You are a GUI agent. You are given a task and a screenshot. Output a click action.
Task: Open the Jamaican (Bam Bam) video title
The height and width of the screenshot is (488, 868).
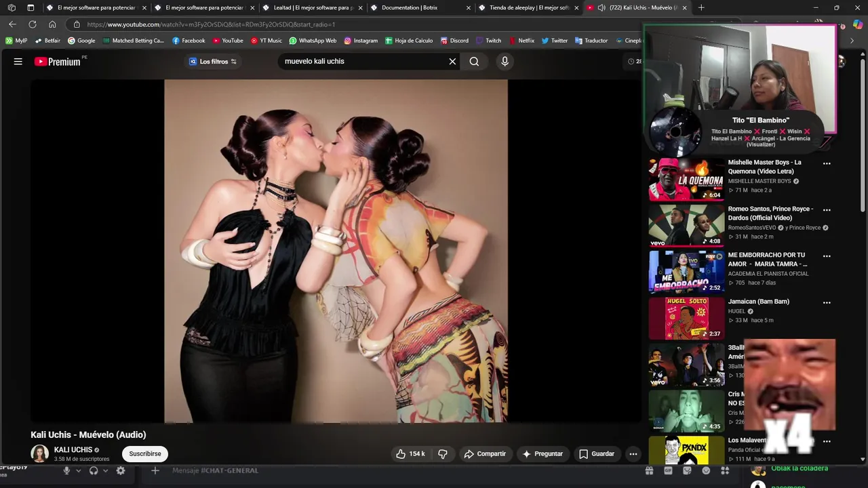(758, 302)
